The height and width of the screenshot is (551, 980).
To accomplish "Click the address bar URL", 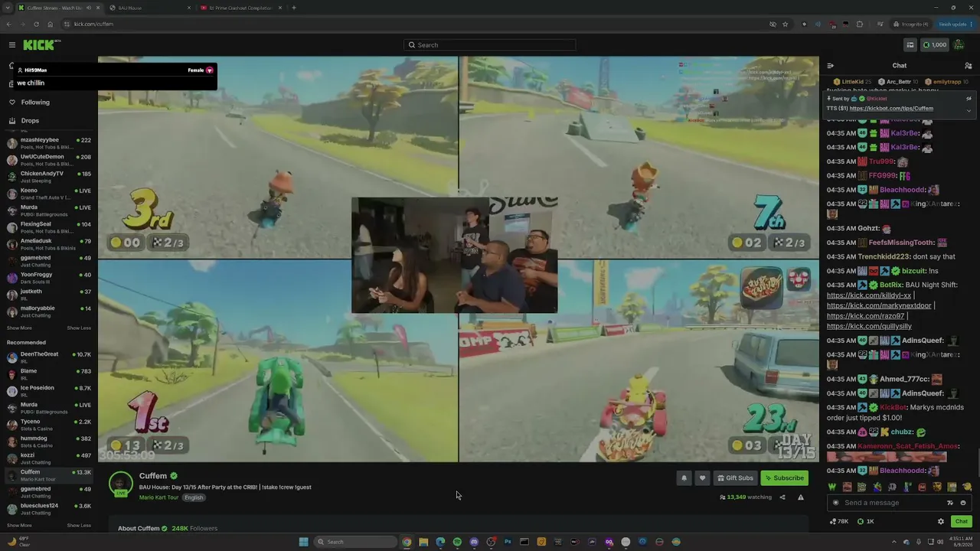I will [x=93, y=24].
